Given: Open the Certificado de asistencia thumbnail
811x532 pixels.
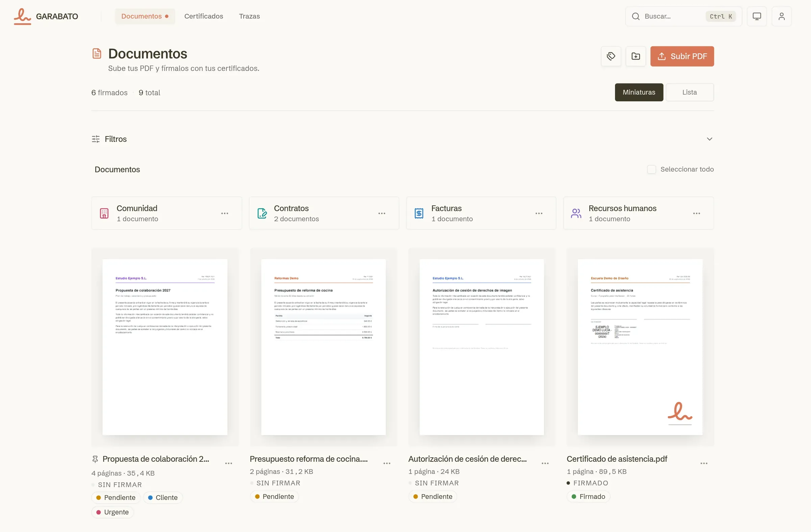Looking at the screenshot, I should click(640, 347).
